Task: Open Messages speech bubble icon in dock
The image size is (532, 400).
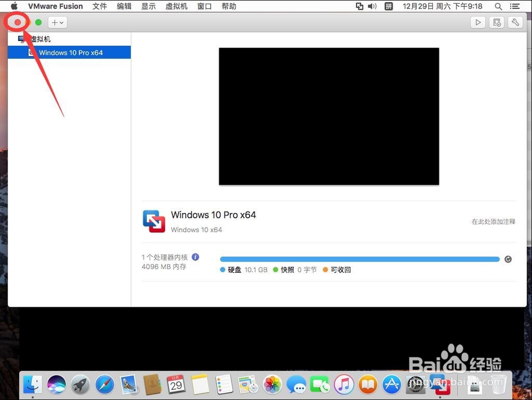Action: point(296,385)
